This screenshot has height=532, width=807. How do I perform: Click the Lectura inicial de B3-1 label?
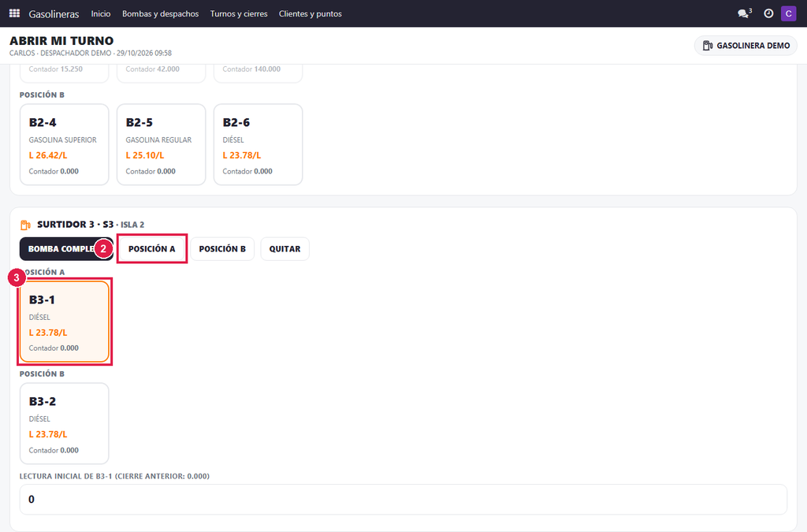(x=114, y=476)
